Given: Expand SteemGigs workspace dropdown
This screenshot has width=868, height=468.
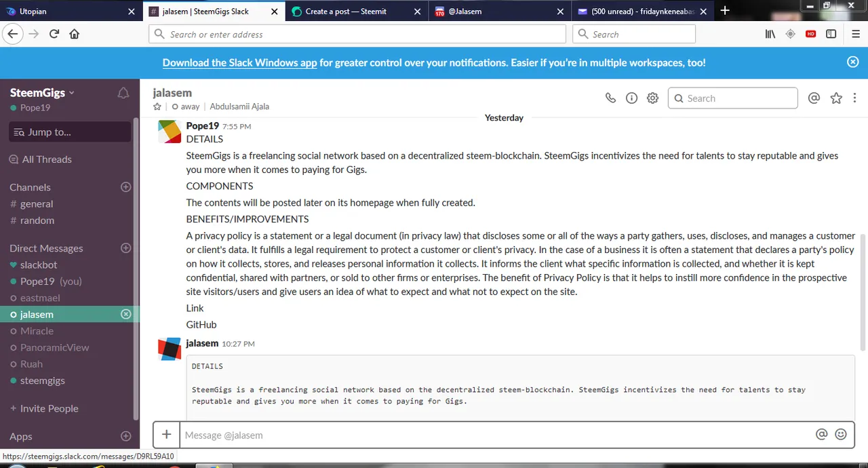Looking at the screenshot, I should click(42, 93).
